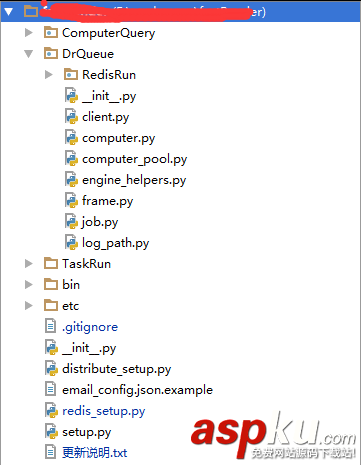Expand the ComputerQuery folder arrow

click(29, 32)
